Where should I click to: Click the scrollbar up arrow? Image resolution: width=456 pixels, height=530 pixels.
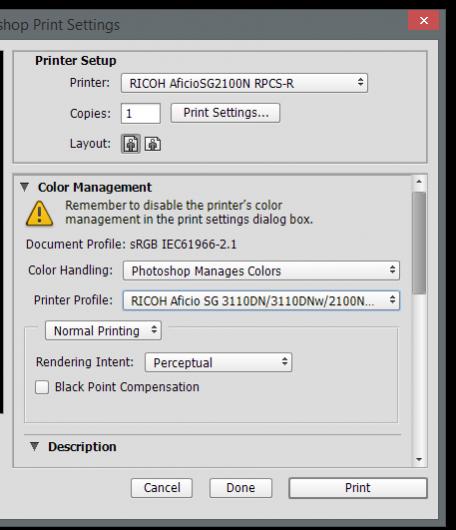tap(419, 182)
